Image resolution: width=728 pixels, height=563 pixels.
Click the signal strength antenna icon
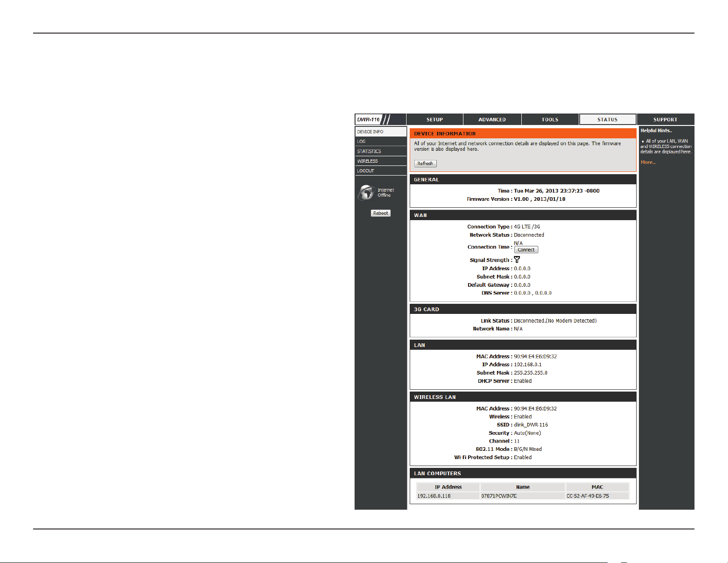[517, 260]
